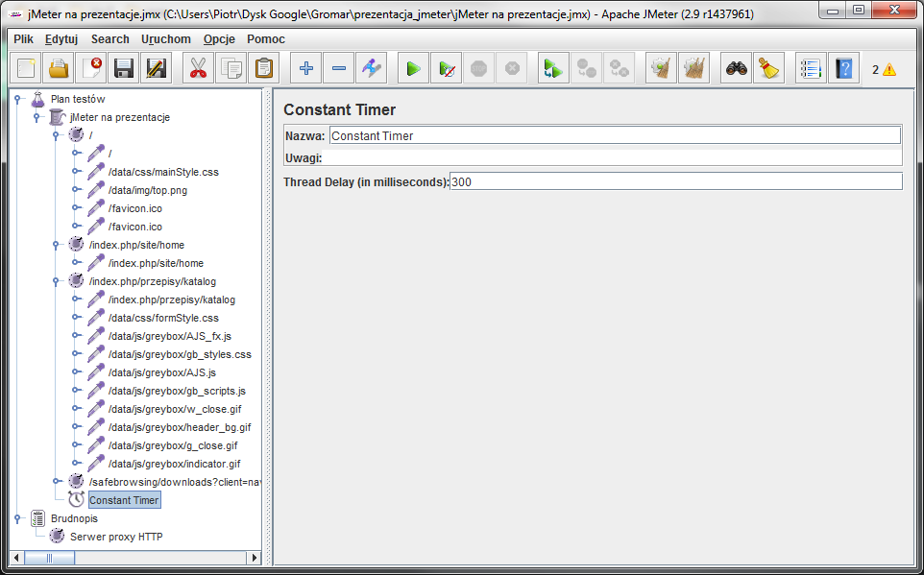Clear results with single broom gear icon
Screen dimensions: 924x575
[x=661, y=68]
